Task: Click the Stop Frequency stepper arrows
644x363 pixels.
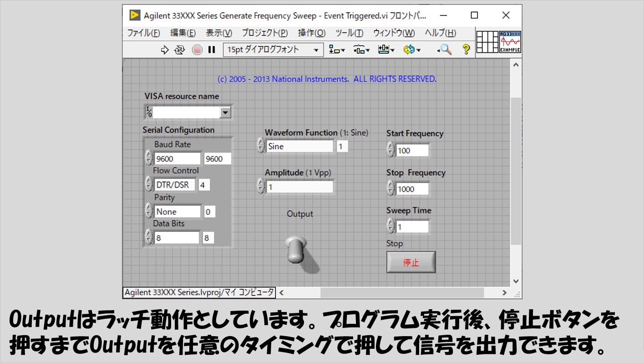Action: [390, 189]
